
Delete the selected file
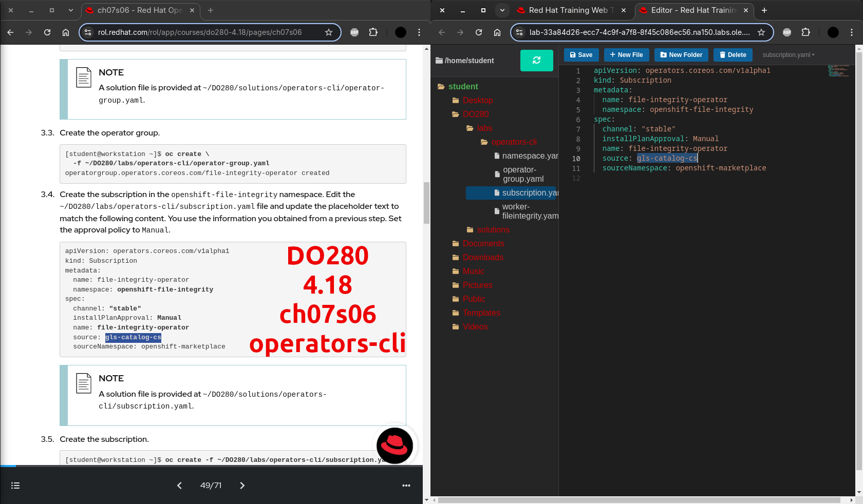(x=733, y=55)
